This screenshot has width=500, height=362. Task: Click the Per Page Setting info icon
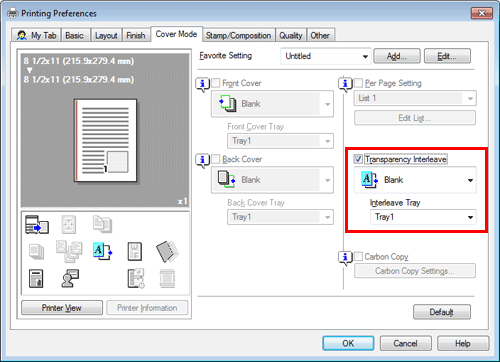pyautogui.click(x=345, y=84)
